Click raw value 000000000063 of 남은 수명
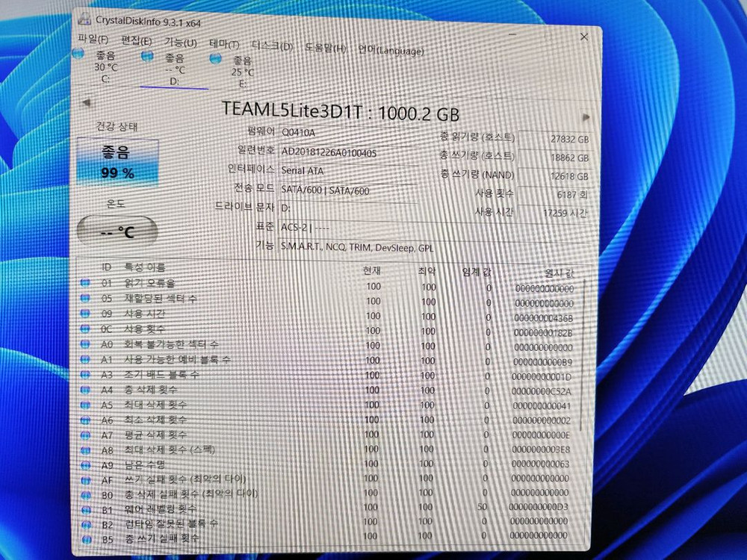 [540, 464]
